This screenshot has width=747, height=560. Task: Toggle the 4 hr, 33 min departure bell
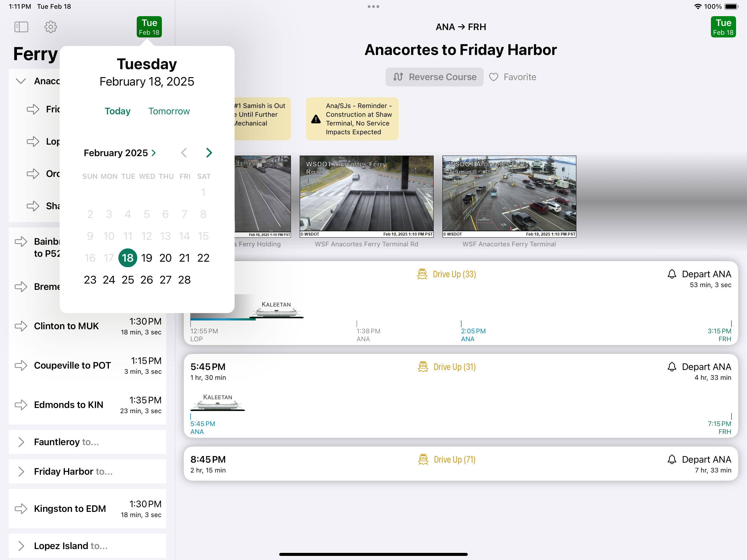click(x=672, y=367)
